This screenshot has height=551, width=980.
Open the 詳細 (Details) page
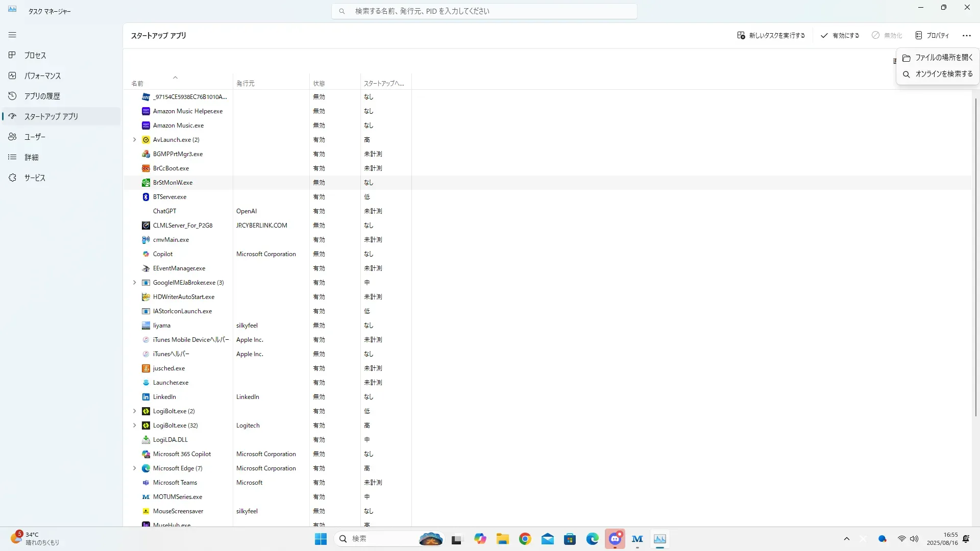click(31, 157)
